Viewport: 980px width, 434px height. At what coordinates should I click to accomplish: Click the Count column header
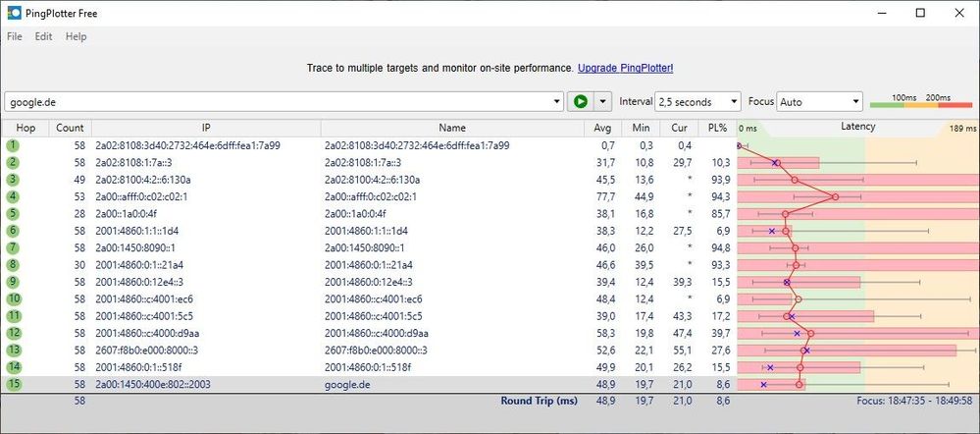click(70, 128)
